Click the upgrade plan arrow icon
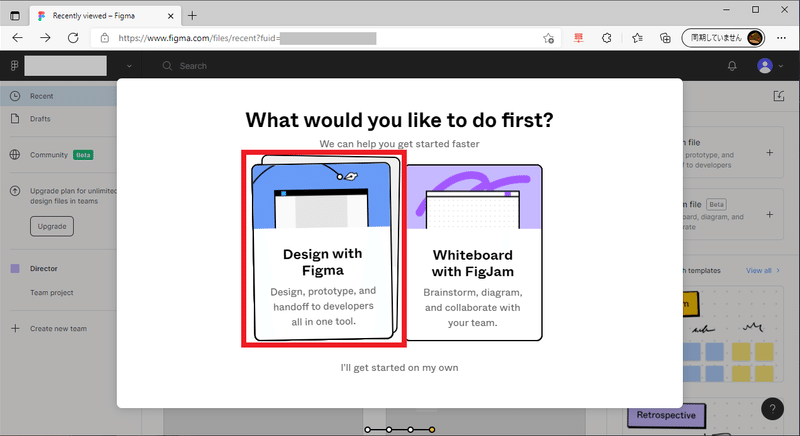800x436 pixels. point(15,191)
